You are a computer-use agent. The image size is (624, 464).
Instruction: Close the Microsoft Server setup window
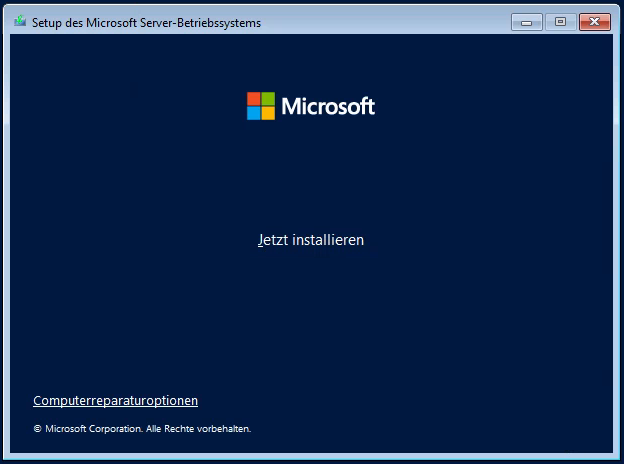point(595,22)
